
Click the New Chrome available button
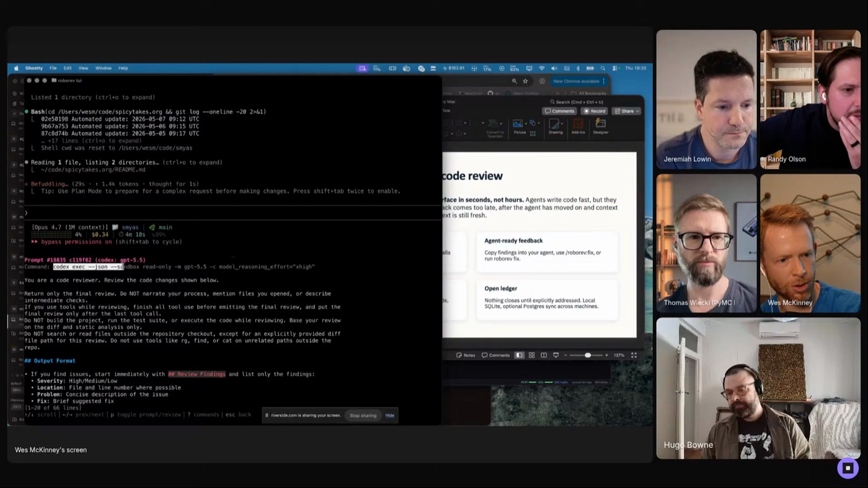point(576,81)
